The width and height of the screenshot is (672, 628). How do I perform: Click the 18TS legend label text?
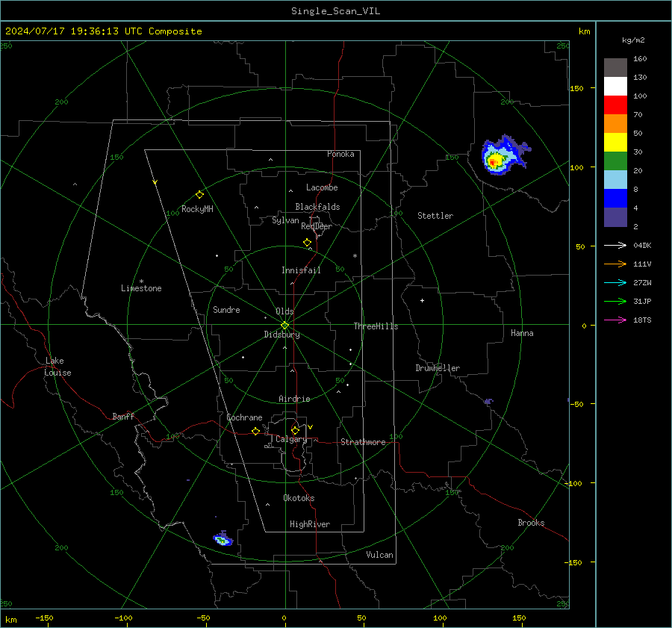642,320
